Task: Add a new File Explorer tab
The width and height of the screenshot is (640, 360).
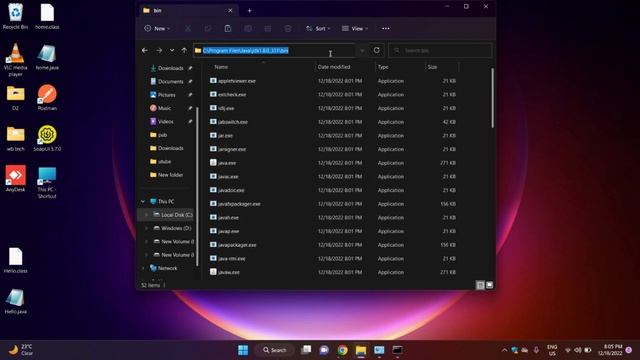Action: point(249,11)
